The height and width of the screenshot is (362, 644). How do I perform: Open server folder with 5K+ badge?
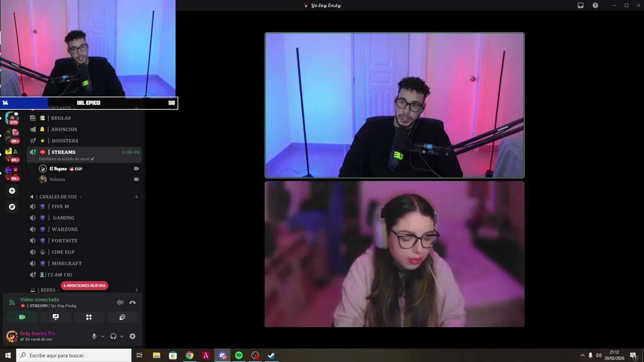point(12,135)
